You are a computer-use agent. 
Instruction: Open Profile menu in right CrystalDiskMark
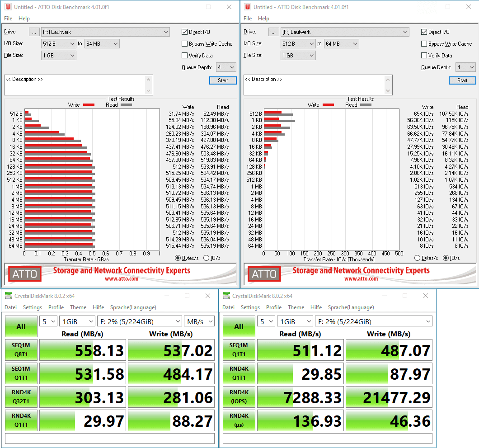click(274, 307)
